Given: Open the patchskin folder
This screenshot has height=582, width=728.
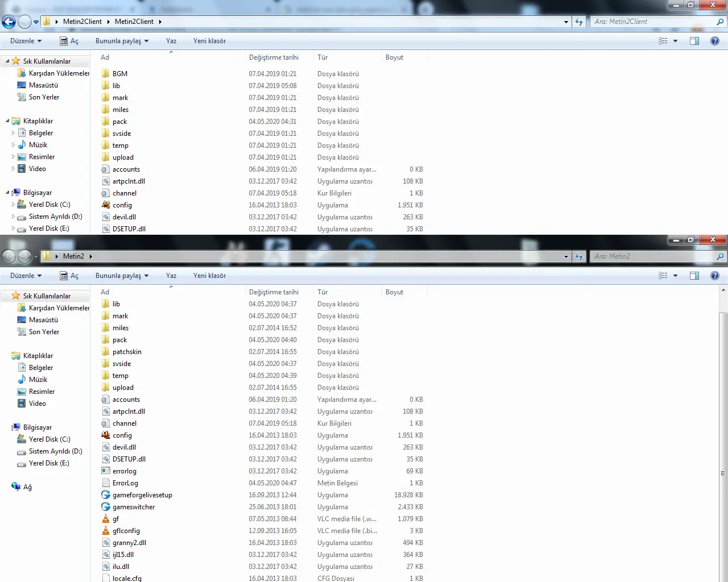Looking at the screenshot, I should click(x=126, y=352).
